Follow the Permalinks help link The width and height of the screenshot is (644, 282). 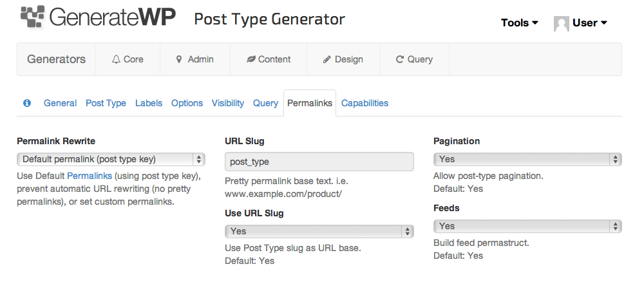[x=90, y=176]
